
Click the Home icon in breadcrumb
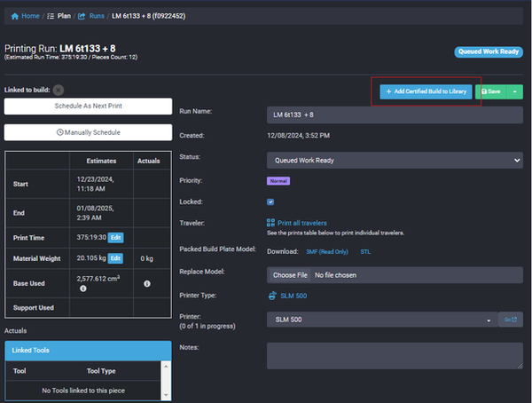coord(15,16)
